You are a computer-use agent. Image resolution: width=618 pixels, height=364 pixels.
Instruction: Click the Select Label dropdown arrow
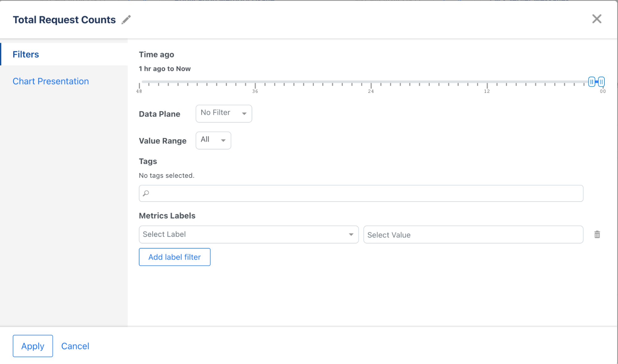(x=351, y=234)
